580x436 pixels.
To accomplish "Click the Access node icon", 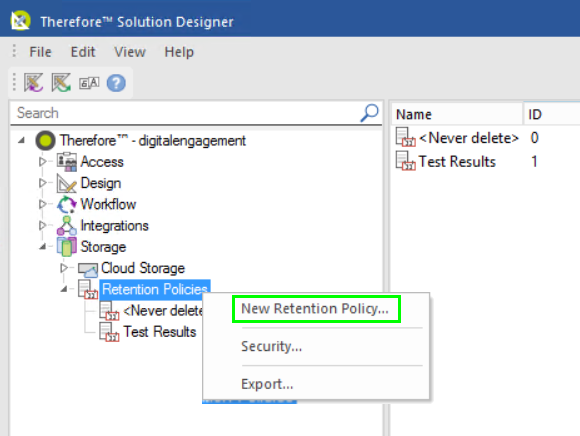I will tap(67, 162).
